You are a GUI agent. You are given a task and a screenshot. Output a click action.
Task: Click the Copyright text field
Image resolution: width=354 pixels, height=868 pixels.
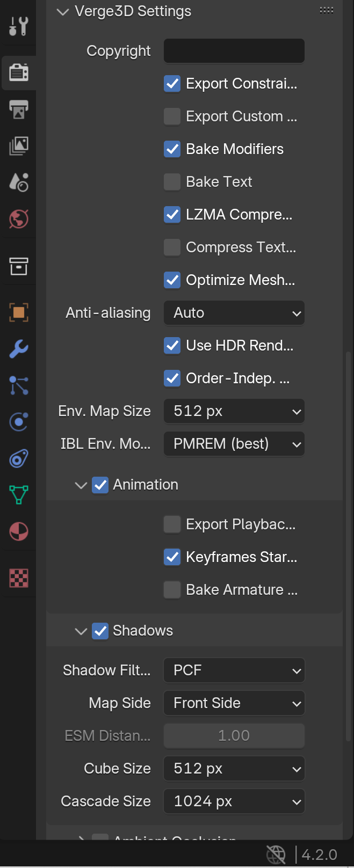tap(234, 51)
